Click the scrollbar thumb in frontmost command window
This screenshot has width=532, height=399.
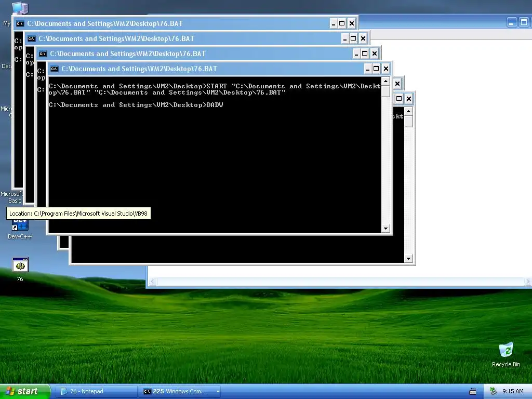[x=385, y=91]
